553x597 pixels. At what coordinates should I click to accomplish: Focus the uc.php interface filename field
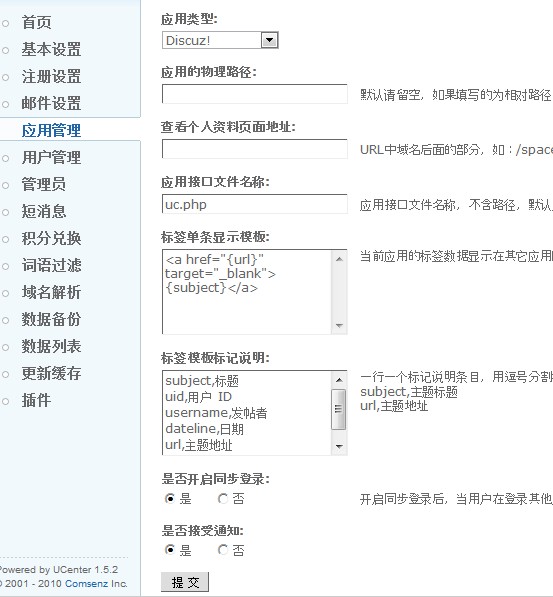pyautogui.click(x=254, y=204)
